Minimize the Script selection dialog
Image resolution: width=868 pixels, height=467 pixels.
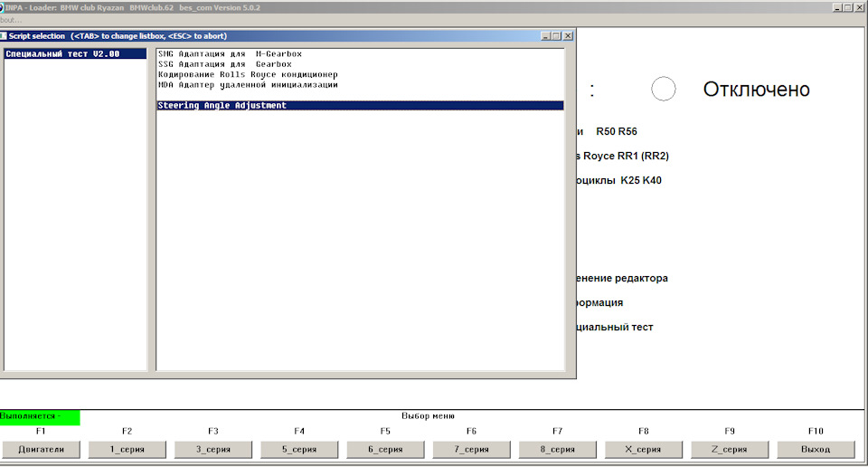coord(546,36)
